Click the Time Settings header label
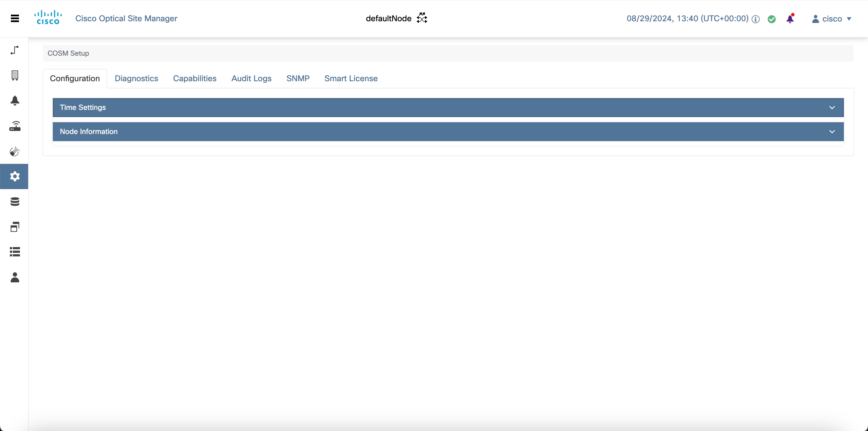This screenshot has width=868, height=431. tap(83, 108)
